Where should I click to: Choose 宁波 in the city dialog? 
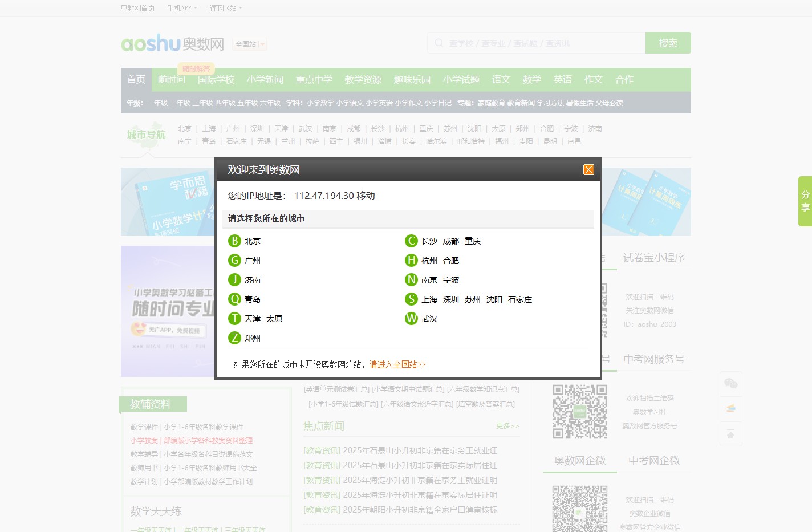click(x=451, y=280)
